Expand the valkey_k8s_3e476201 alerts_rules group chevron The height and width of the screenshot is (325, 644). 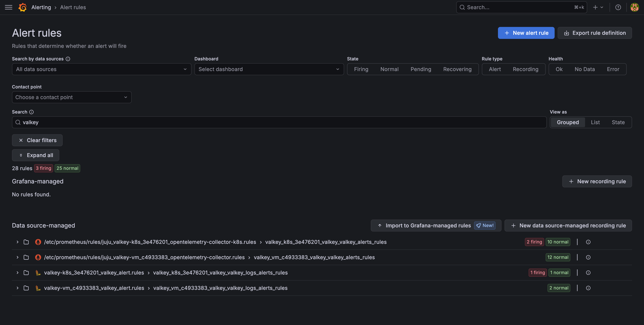(17, 242)
